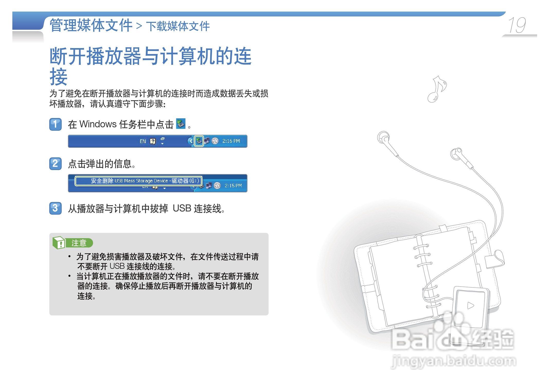Image resolution: width=550 pixels, height=392 pixels.
Task: Click the highlighted Safely Remove Hardware tray icon
Action: (x=199, y=141)
